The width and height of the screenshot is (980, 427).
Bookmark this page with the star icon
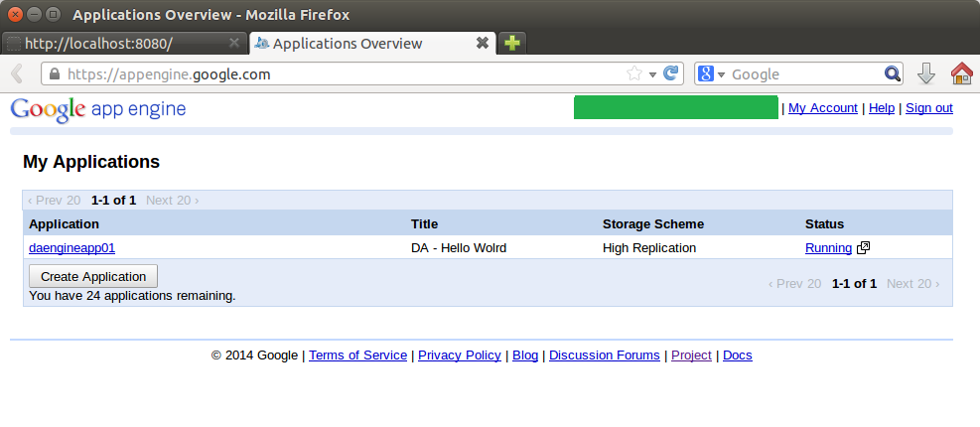[x=633, y=74]
